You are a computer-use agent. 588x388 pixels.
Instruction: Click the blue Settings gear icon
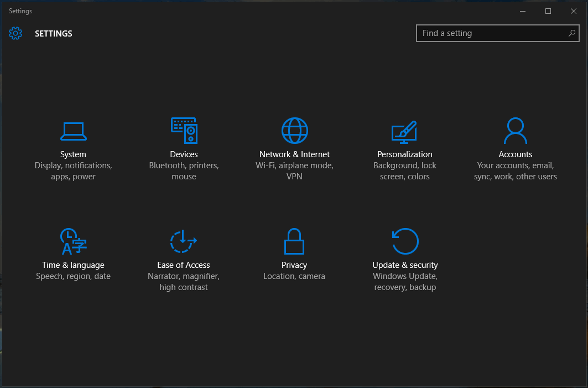coord(15,33)
